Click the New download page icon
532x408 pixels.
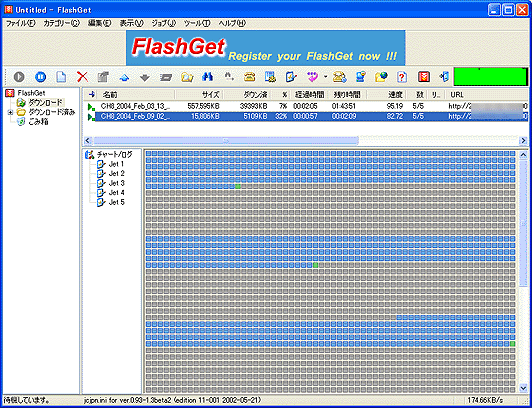pyautogui.click(x=61, y=77)
